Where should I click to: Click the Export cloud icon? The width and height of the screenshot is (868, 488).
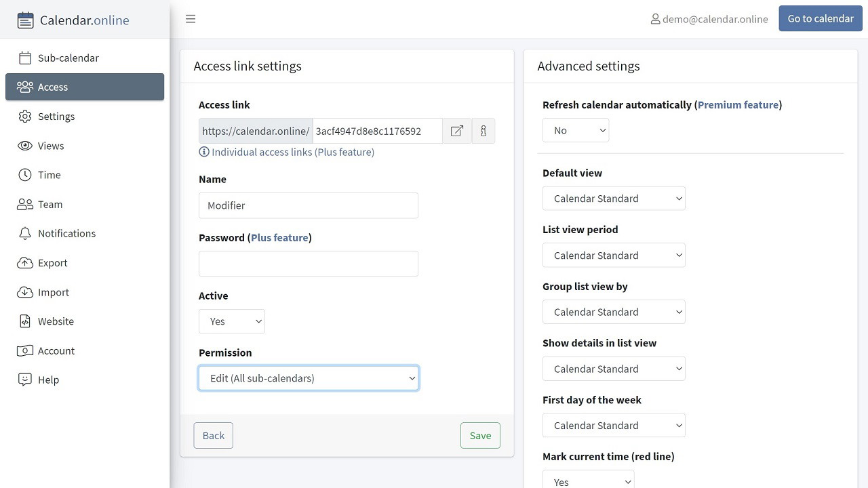[x=25, y=263]
